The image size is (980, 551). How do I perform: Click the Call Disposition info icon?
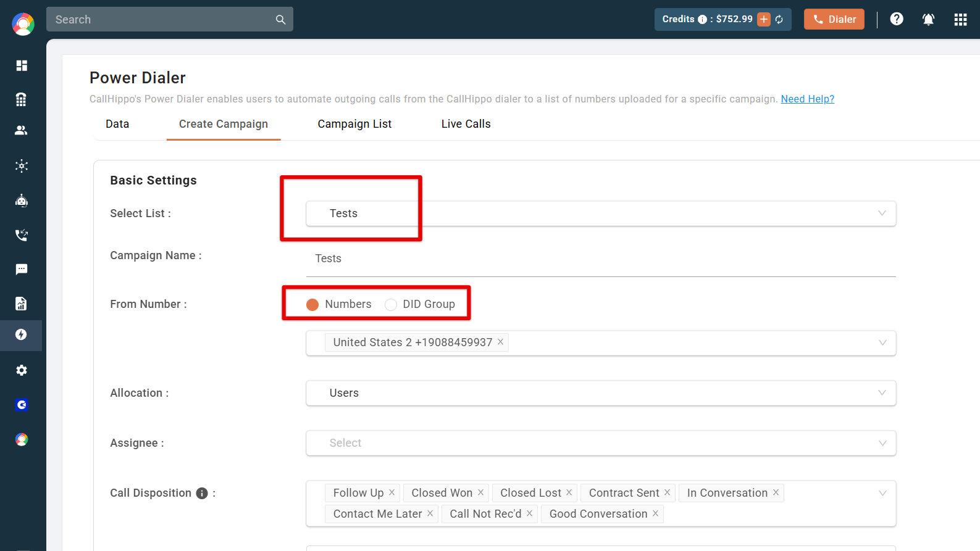[x=202, y=493]
